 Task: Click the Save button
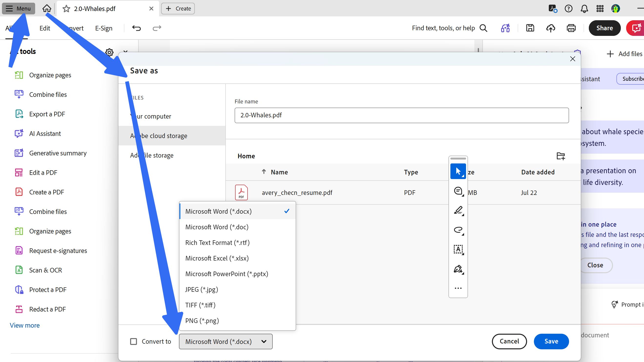click(551, 341)
